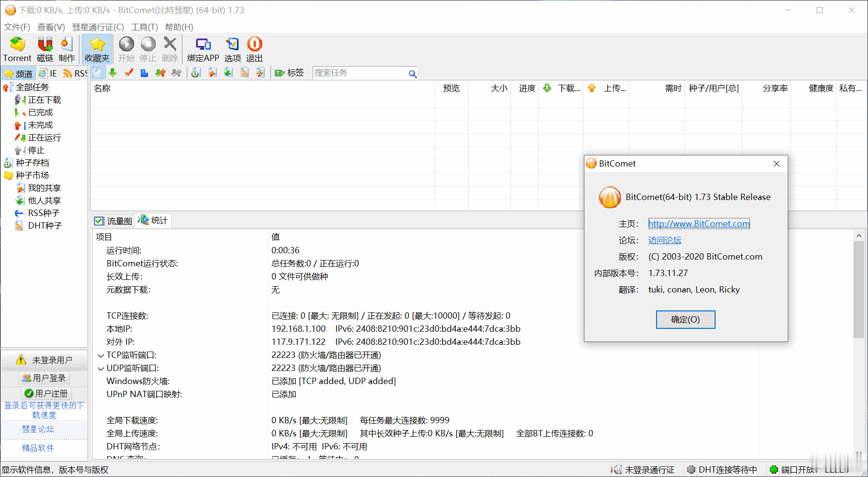Image resolution: width=868 pixels, height=477 pixels.
Task: Click the 退出 exit button
Action: tap(254, 49)
